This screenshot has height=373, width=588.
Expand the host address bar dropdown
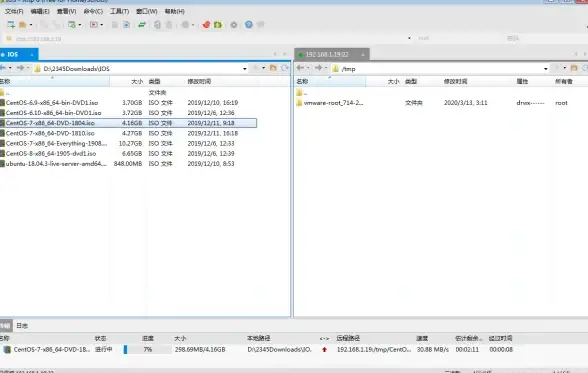click(409, 38)
